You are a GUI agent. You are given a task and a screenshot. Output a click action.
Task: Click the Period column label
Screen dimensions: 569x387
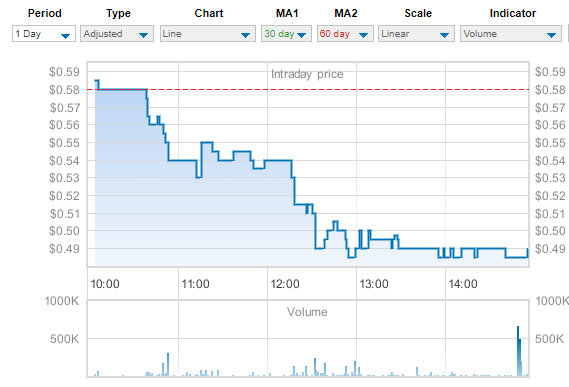tap(45, 13)
